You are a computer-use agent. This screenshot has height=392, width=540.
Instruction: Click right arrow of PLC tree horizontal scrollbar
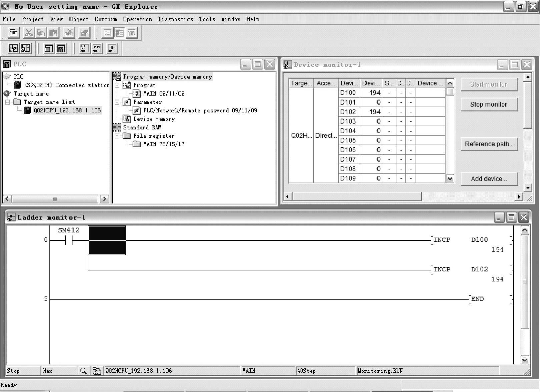click(x=104, y=199)
